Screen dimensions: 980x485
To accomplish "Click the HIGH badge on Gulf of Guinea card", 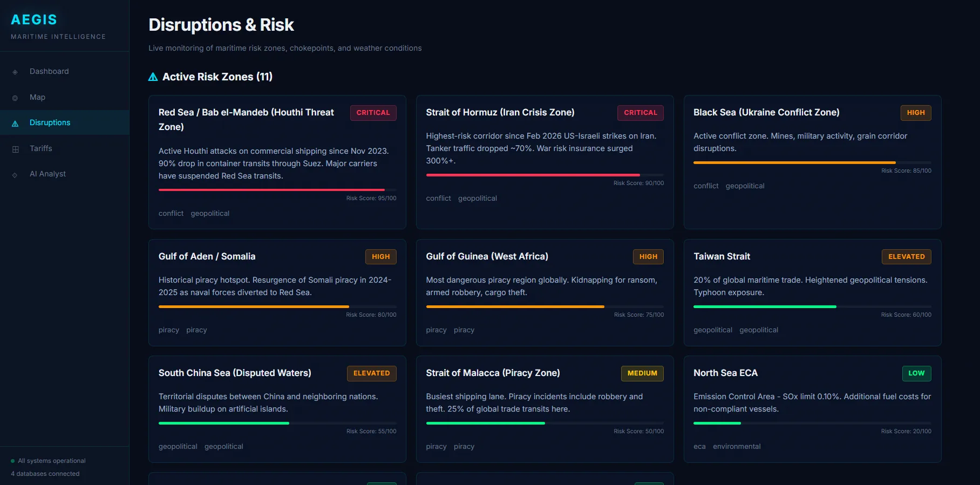I will (x=648, y=257).
